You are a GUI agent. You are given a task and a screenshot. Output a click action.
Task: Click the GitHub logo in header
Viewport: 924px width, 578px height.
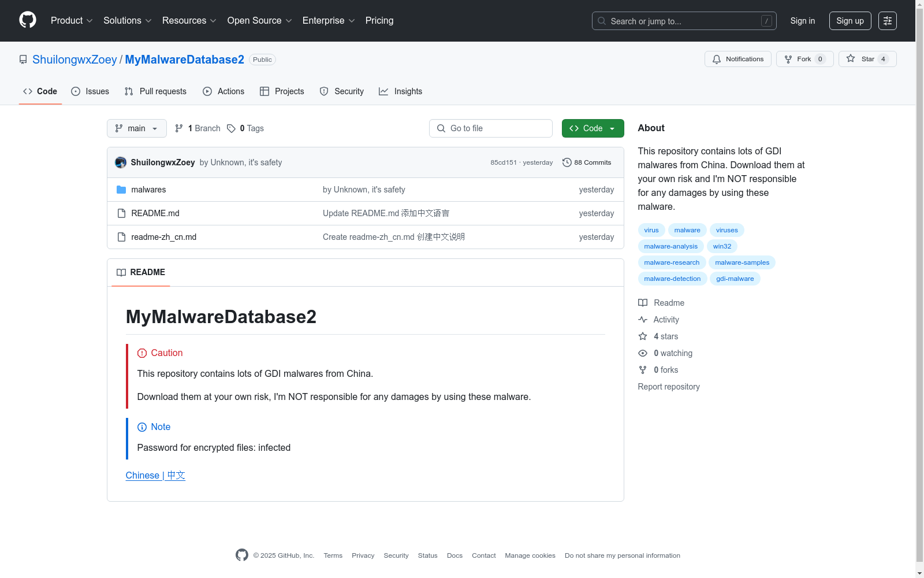[28, 20]
